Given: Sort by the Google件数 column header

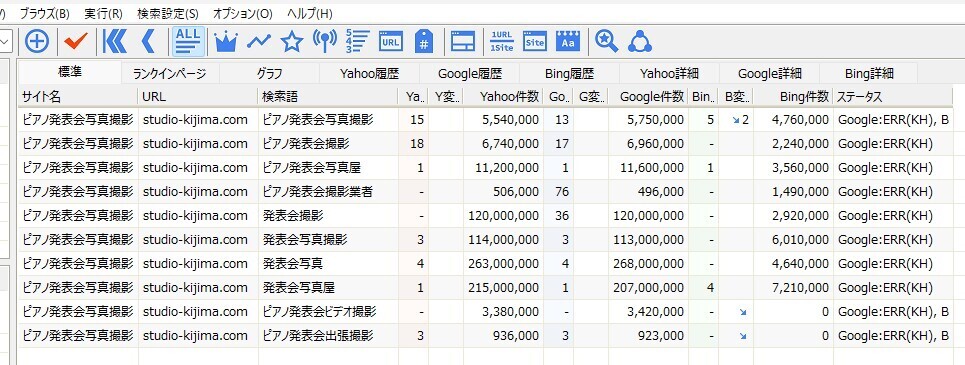Looking at the screenshot, I should (x=647, y=97).
